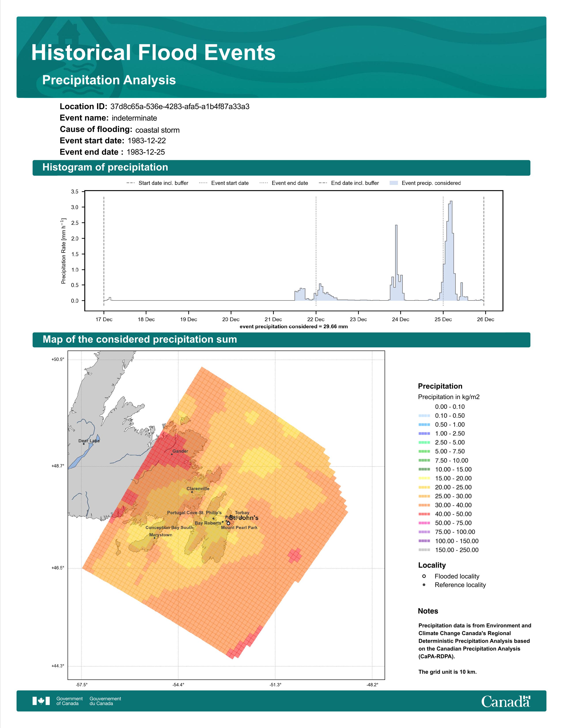Click the Conception Bay South map label
This screenshot has height=728, width=563.
coord(169,528)
